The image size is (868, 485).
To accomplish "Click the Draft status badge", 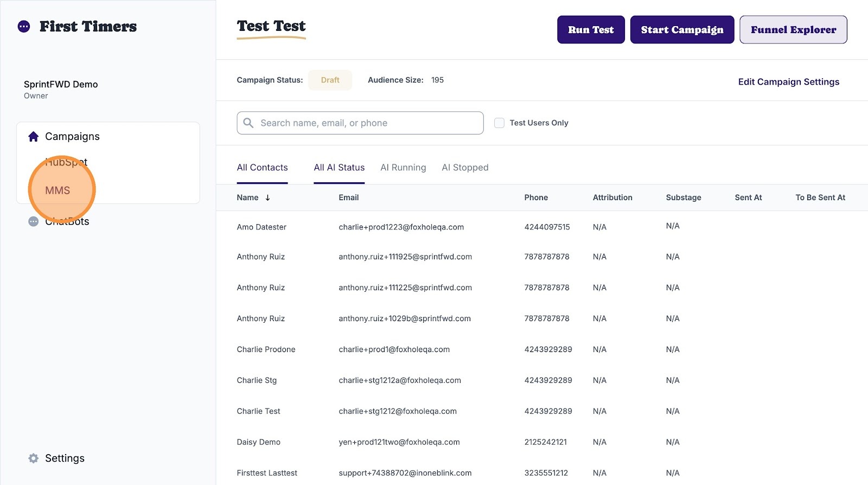I will (330, 80).
